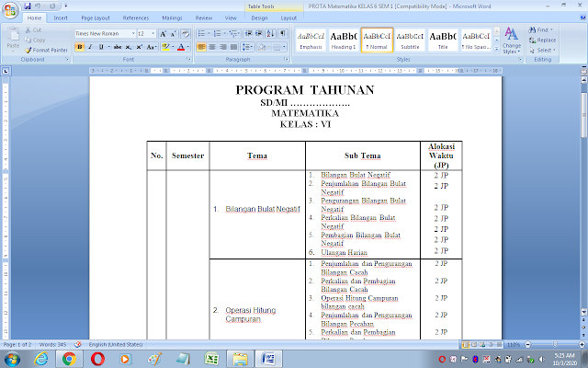Screen dimensions: 588x368
Task: Open Windows Explorer folder in taskbar
Action: pyautogui.click(x=240, y=359)
